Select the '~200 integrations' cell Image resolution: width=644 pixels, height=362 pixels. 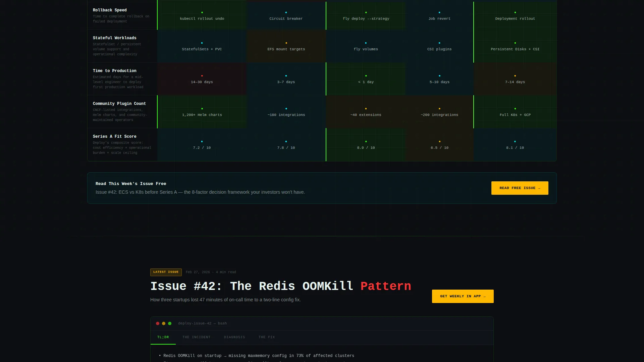click(x=439, y=112)
